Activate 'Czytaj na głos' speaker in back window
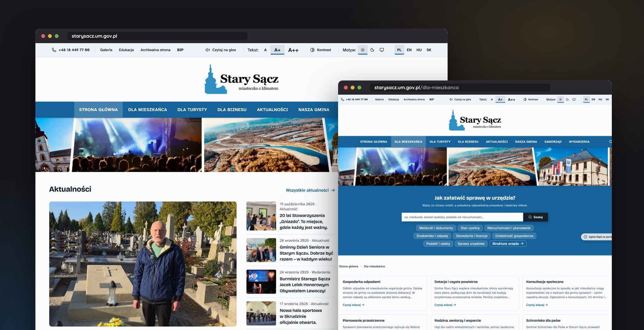Viewport: 644px width, 330px height. (x=221, y=50)
